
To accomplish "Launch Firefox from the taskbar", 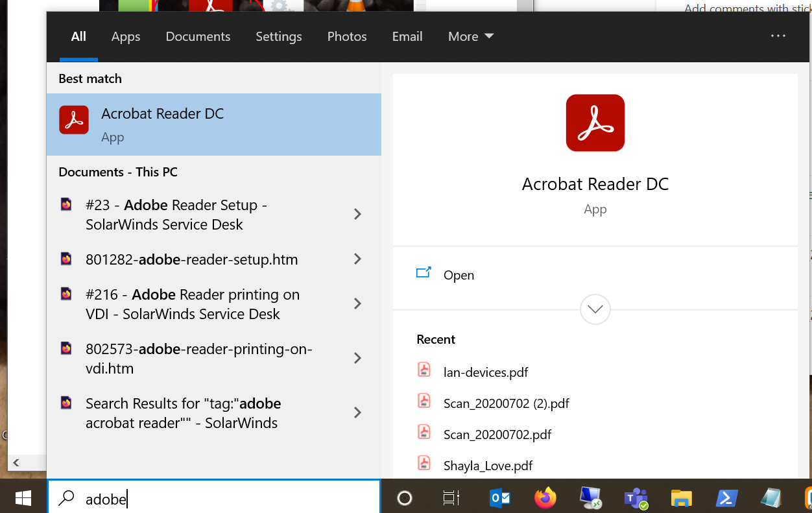I will [545, 497].
